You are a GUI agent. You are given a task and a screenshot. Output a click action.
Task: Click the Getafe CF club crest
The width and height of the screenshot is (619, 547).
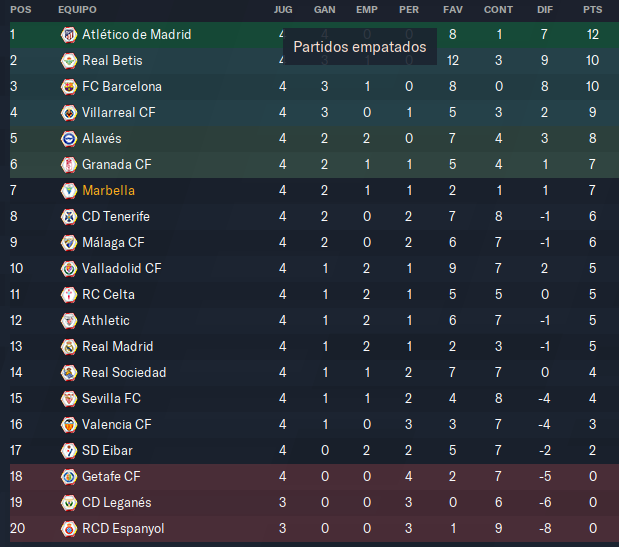(69, 477)
